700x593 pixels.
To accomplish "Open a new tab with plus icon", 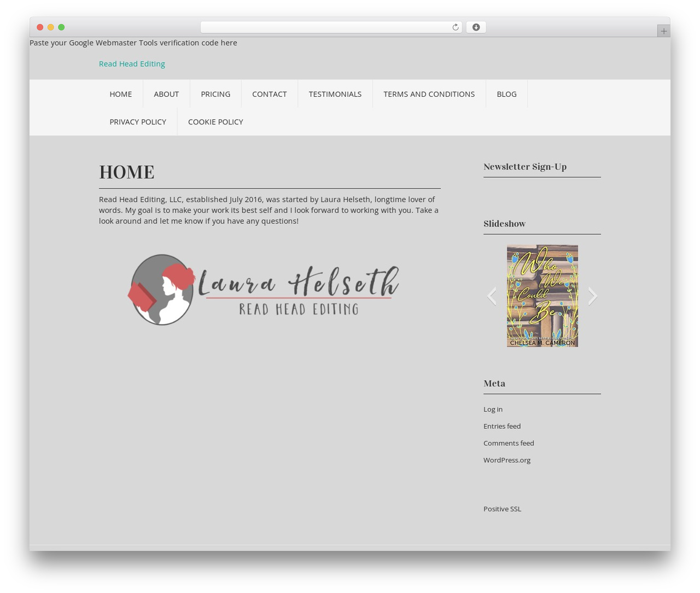I will pos(663,31).
